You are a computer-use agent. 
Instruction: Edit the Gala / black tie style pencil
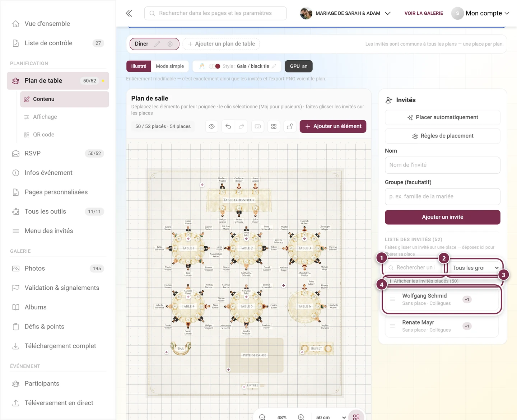274,66
